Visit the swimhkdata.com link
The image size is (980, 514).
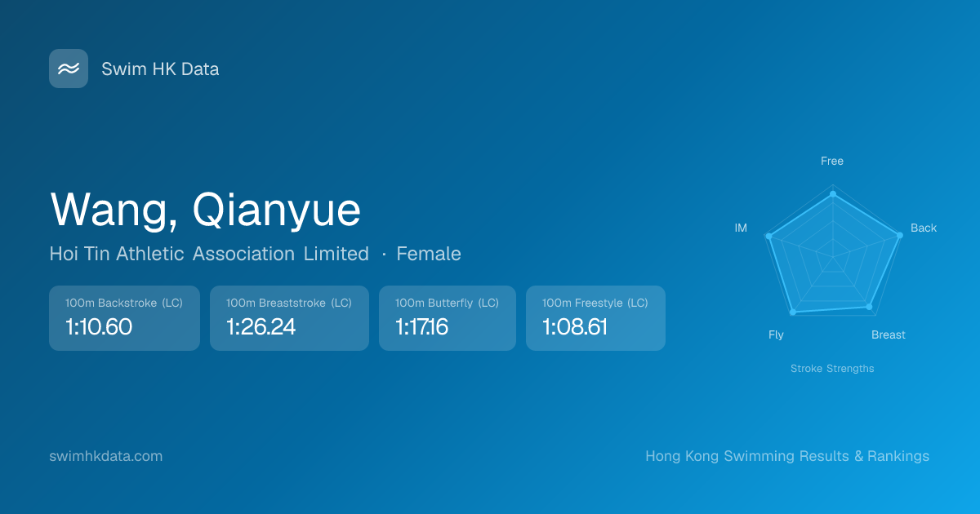[x=106, y=456]
